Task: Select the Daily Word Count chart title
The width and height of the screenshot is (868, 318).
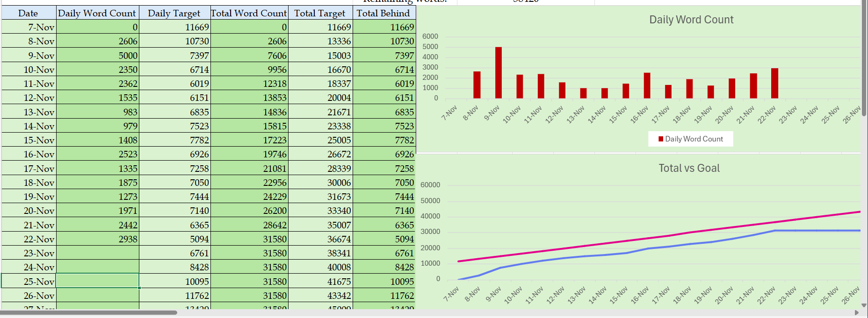Action: point(691,20)
